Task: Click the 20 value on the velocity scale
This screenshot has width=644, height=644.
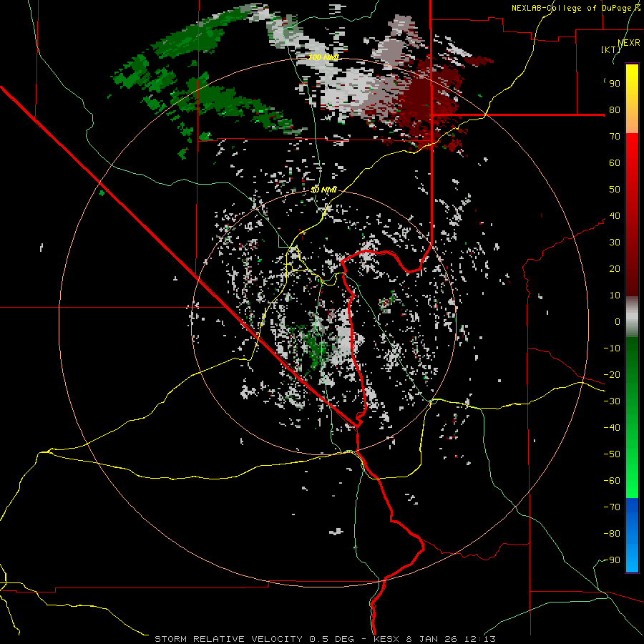Action: [615, 269]
